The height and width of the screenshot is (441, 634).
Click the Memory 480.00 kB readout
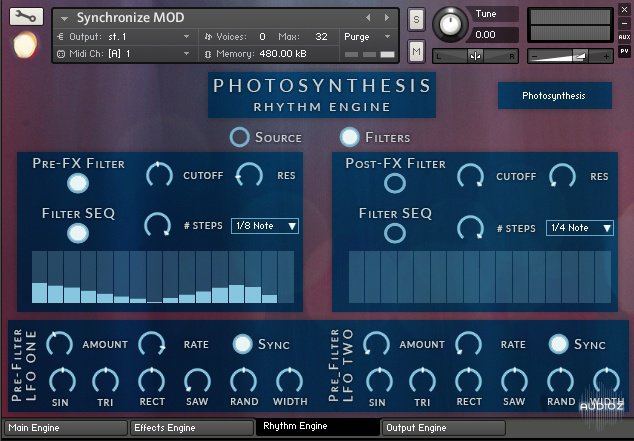pyautogui.click(x=283, y=54)
